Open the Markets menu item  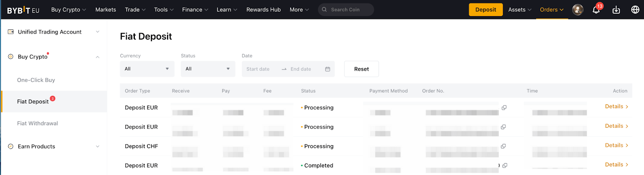[x=105, y=10]
